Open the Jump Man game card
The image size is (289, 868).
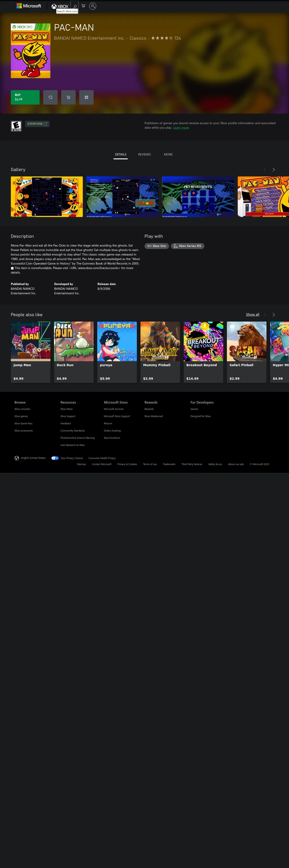(31, 352)
